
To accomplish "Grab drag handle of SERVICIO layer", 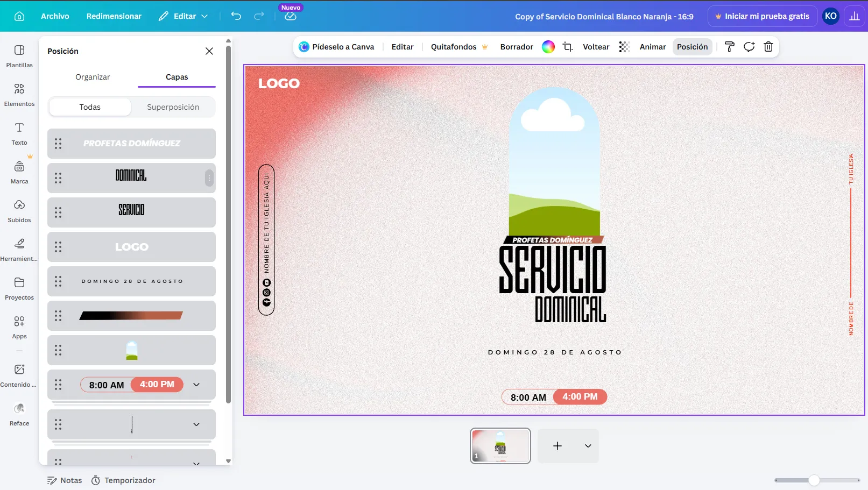I will 58,212.
